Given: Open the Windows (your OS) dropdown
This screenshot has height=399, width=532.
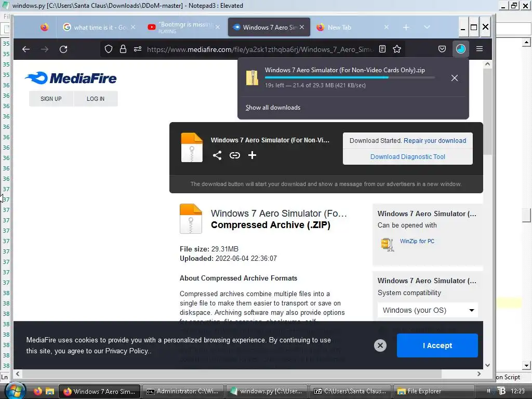Looking at the screenshot, I should click(428, 310).
